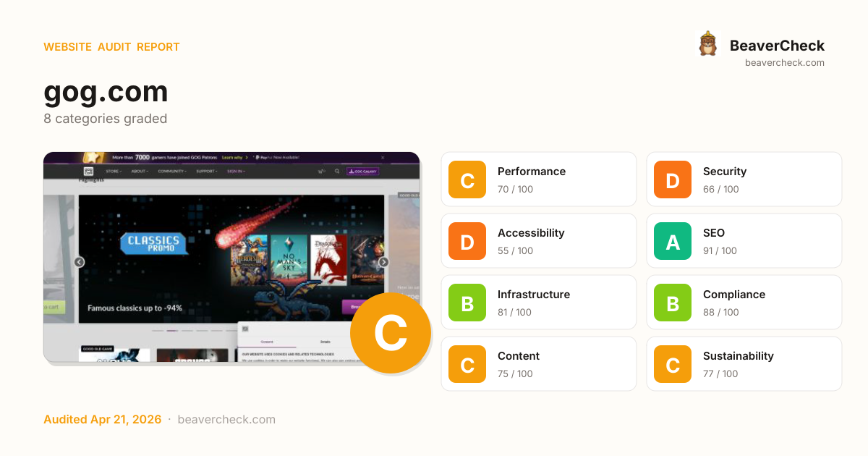The height and width of the screenshot is (456, 868).
Task: Select the Performance 70 / 100 card
Action: pyautogui.click(x=539, y=180)
